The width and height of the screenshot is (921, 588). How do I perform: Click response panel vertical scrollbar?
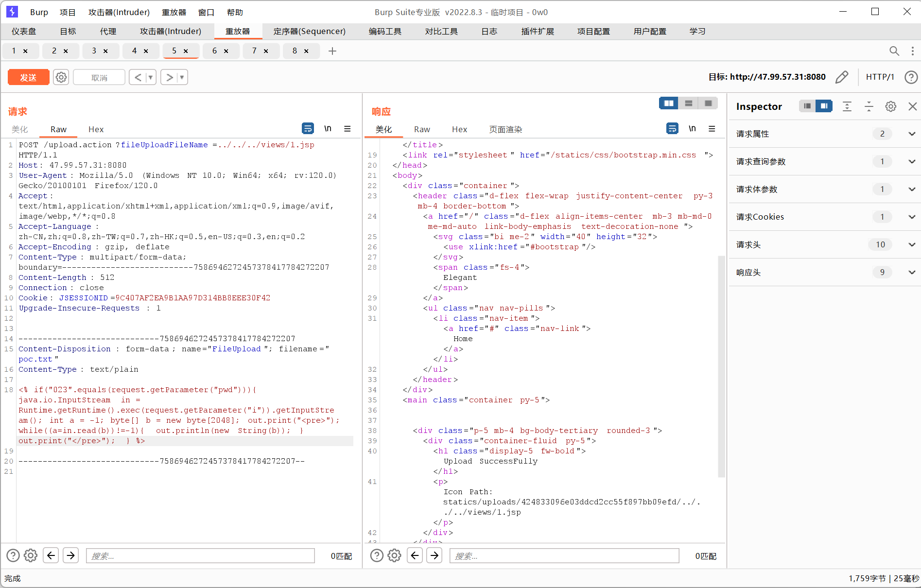pyautogui.click(x=721, y=367)
